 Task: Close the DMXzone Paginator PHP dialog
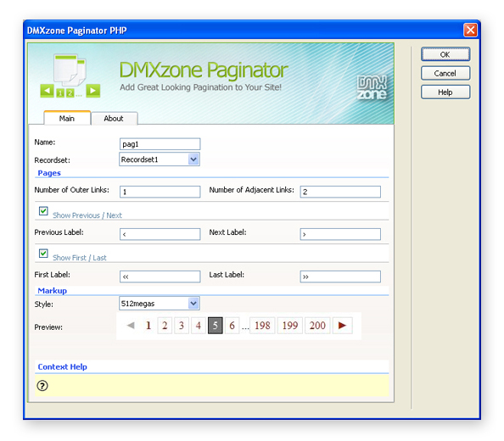[x=470, y=31]
